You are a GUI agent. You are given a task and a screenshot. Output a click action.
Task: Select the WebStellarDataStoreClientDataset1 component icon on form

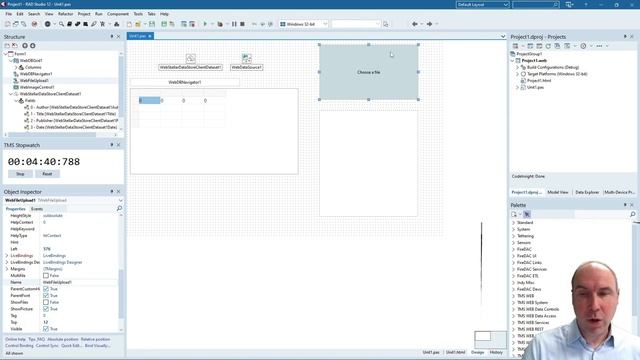click(x=191, y=58)
